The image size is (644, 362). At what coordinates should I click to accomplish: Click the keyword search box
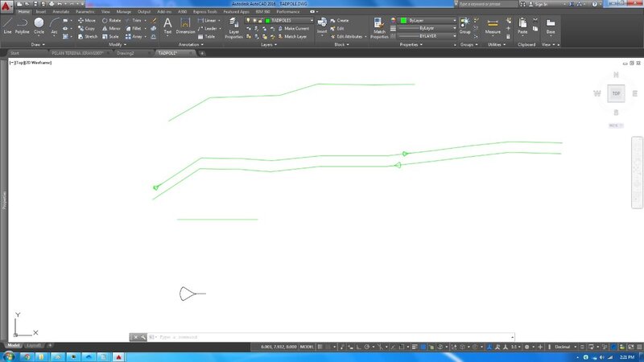[x=488, y=4]
